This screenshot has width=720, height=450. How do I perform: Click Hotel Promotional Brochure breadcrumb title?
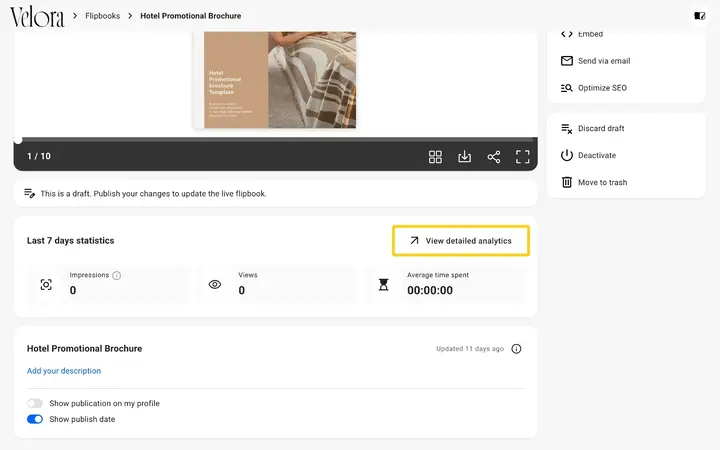click(x=191, y=16)
